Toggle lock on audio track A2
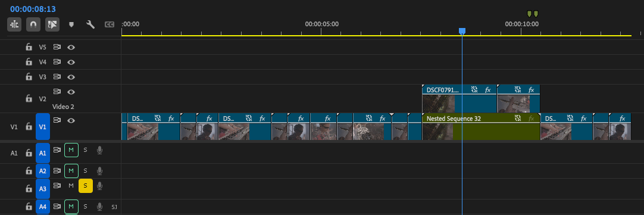 (x=29, y=171)
